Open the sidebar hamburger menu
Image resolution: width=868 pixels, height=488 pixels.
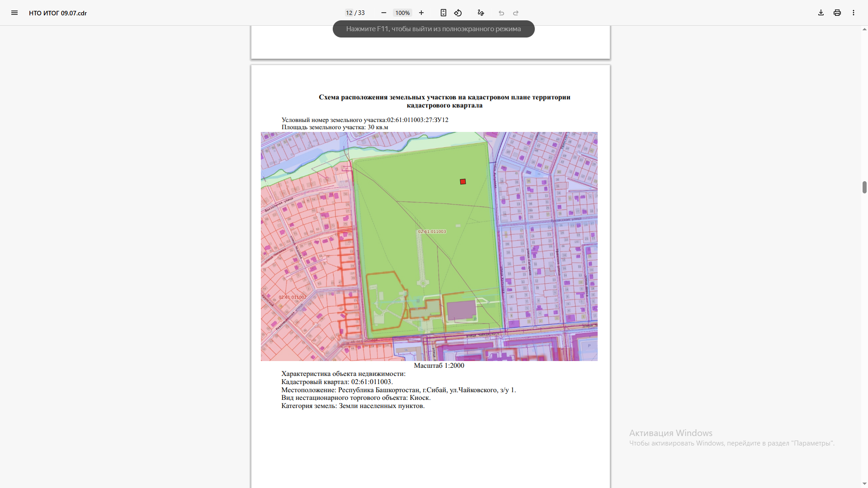pyautogui.click(x=14, y=13)
